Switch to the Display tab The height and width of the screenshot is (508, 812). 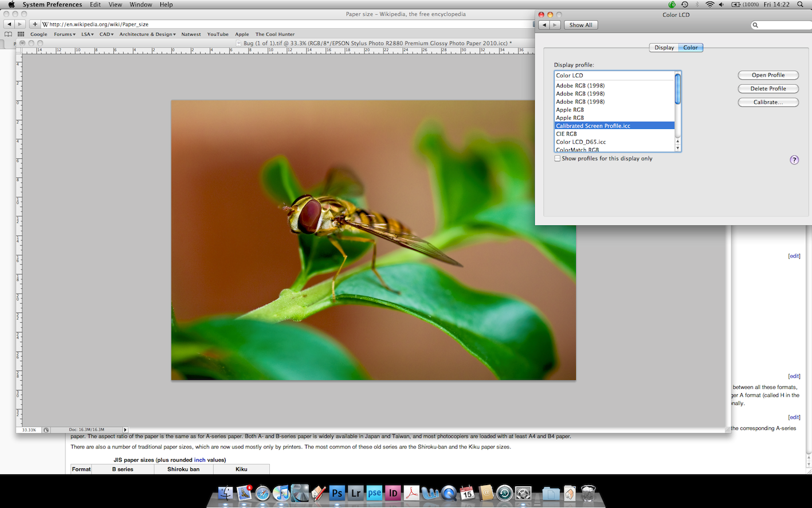[x=664, y=48]
